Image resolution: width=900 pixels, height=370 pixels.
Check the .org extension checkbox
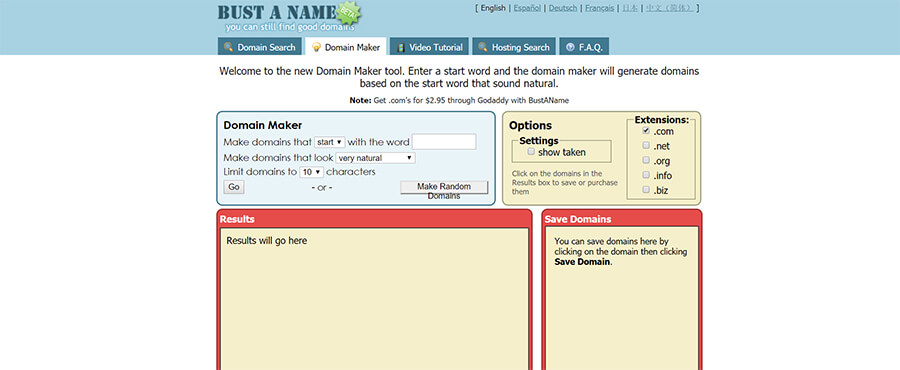tap(646, 160)
